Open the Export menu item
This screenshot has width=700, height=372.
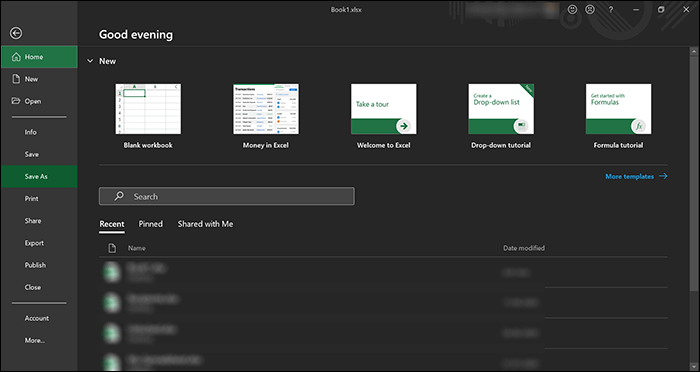[x=34, y=243]
